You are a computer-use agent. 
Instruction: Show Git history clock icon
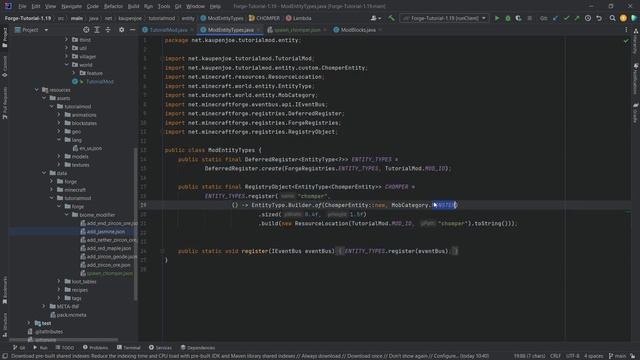pos(588,18)
